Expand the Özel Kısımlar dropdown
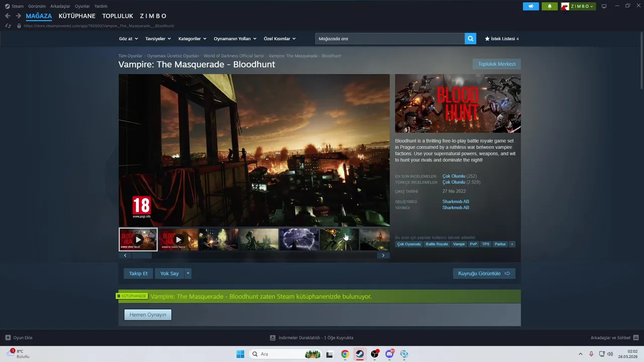The width and height of the screenshot is (644, 362). click(x=280, y=39)
